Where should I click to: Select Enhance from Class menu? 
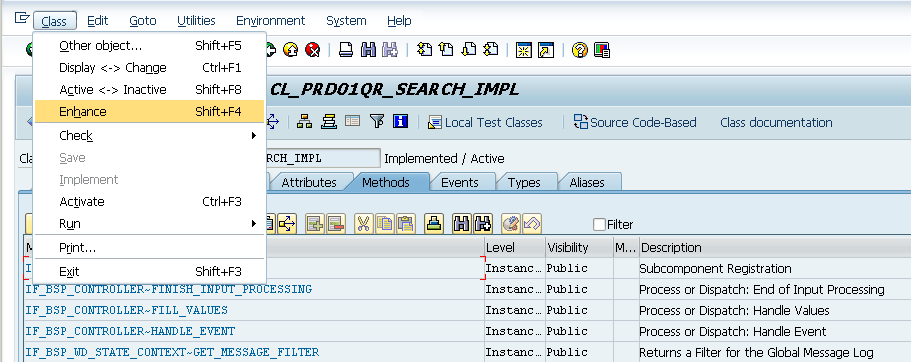coord(149,112)
